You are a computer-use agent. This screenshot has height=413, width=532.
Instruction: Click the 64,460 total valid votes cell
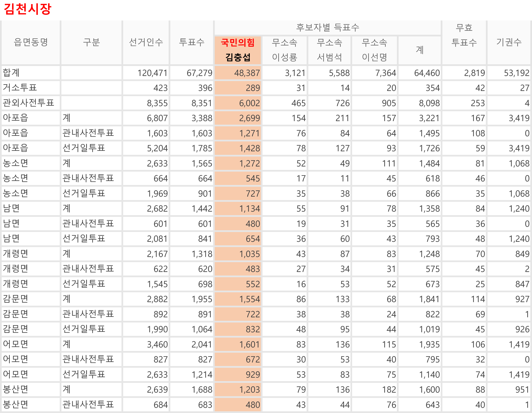pyautogui.click(x=427, y=73)
